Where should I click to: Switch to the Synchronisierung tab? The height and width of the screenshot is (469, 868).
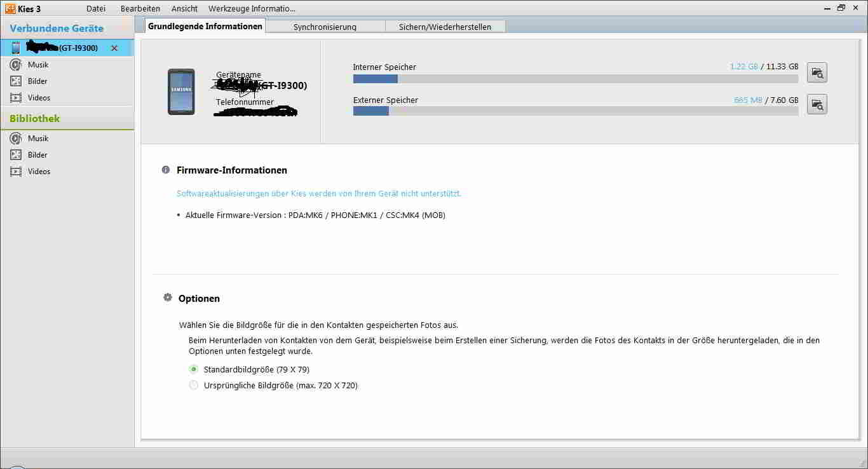click(325, 27)
